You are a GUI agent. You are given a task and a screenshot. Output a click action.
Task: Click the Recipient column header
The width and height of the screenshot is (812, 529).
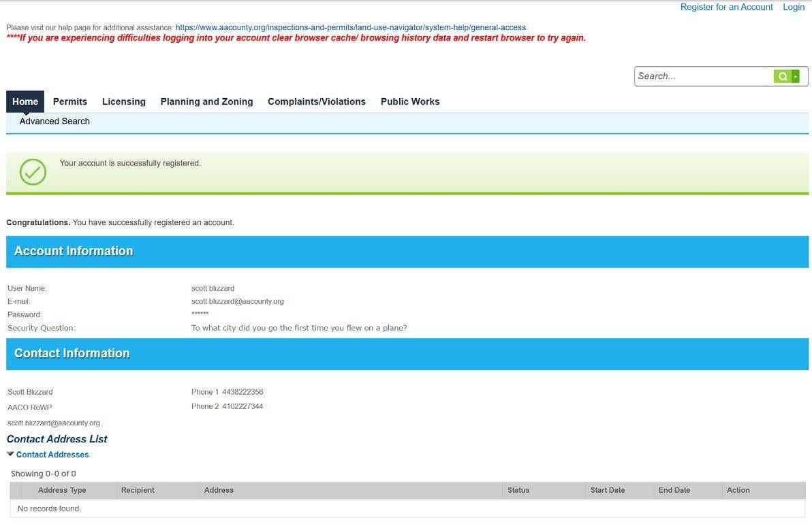click(138, 490)
